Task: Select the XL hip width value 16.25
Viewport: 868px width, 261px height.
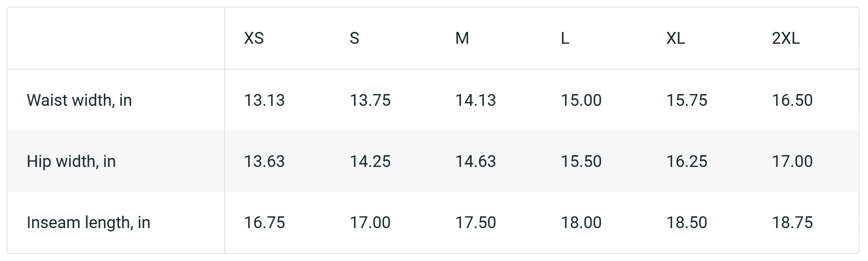Action: (687, 161)
